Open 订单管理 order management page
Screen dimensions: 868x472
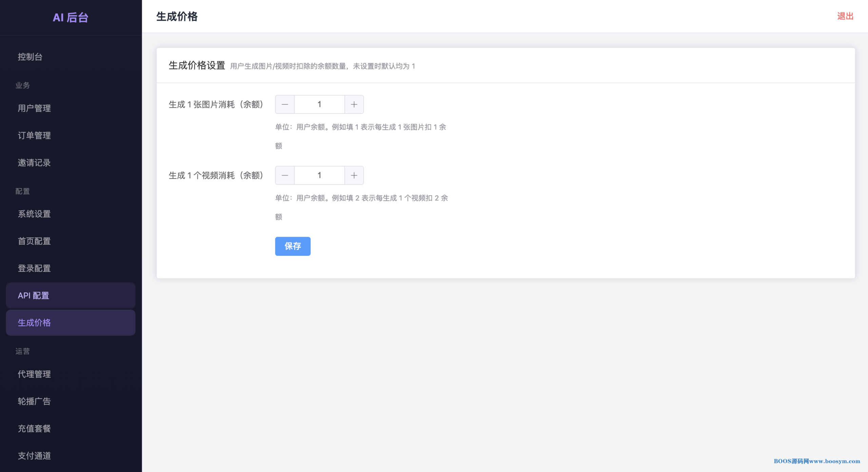point(34,135)
